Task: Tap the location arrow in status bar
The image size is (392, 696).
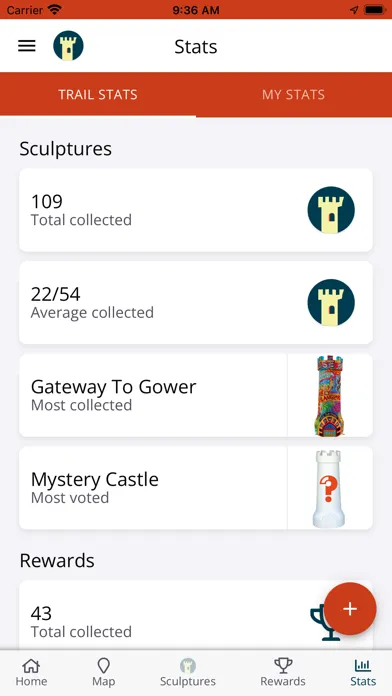Action: [x=354, y=10]
